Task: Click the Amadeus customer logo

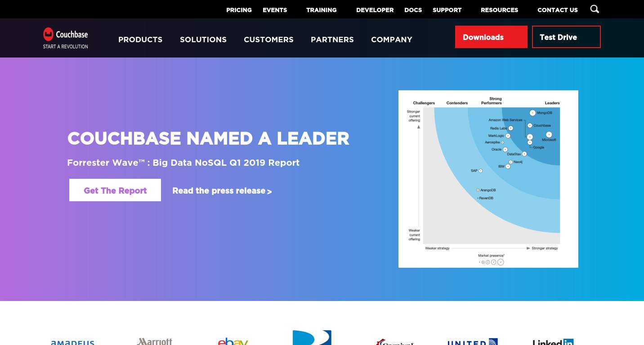Action: tap(72, 342)
